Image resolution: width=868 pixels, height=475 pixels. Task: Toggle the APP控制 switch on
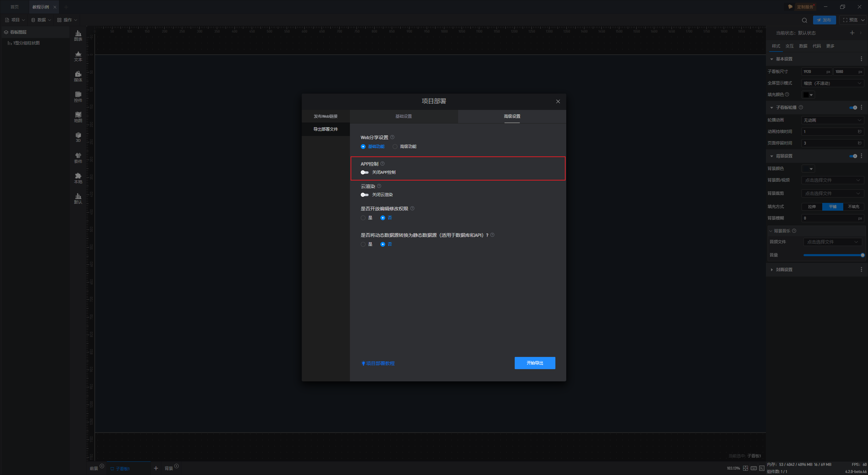click(x=364, y=172)
